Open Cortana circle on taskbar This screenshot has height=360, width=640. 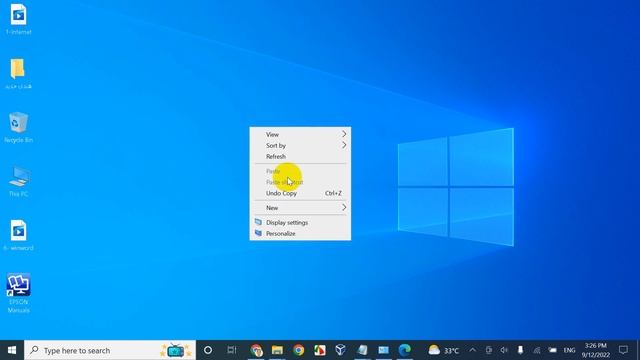(208, 350)
